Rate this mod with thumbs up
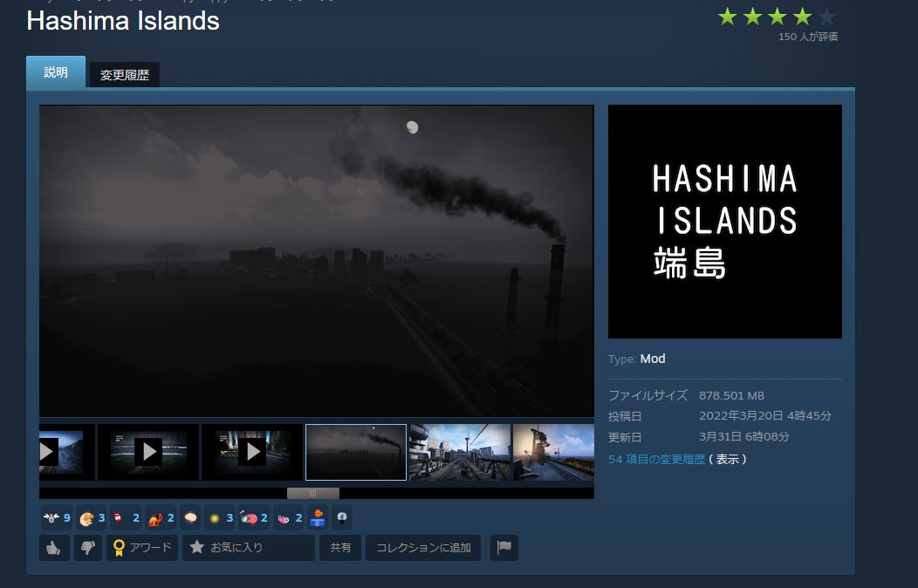Image resolution: width=918 pixels, height=588 pixels. (x=54, y=548)
